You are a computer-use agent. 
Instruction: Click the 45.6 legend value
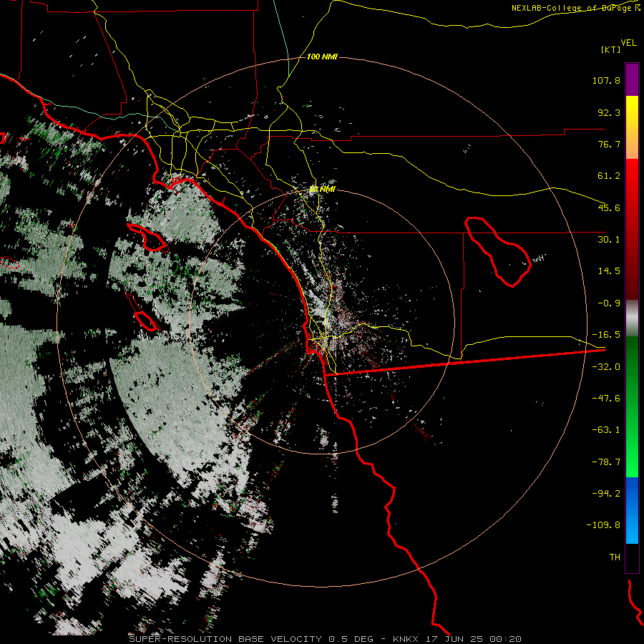(609, 208)
